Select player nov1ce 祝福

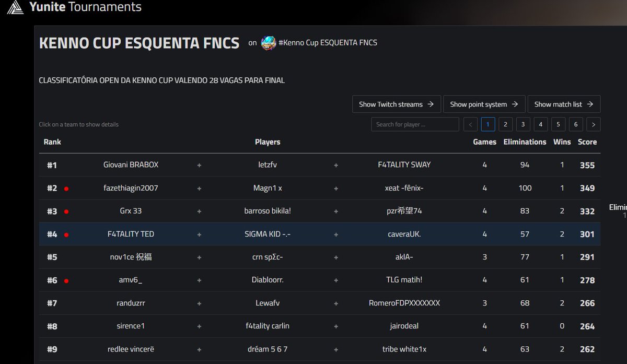tap(131, 257)
